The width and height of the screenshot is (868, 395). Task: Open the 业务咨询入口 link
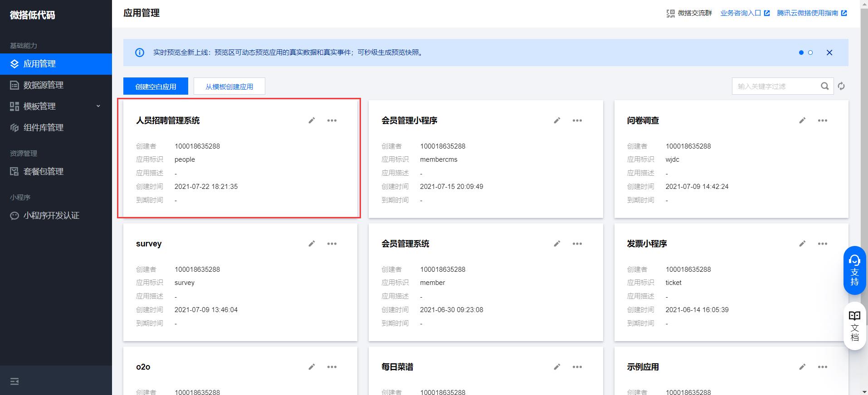pos(745,13)
